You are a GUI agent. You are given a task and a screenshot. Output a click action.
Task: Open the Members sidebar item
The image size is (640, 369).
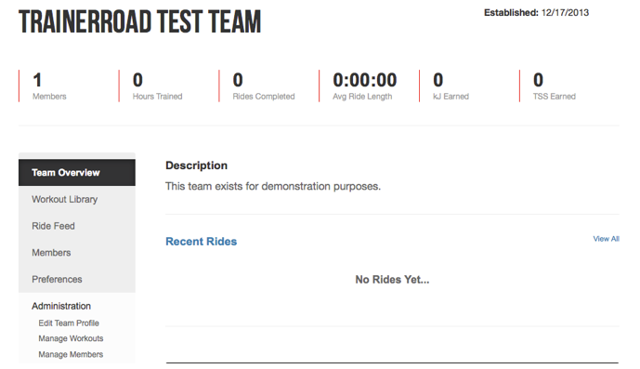[51, 253]
